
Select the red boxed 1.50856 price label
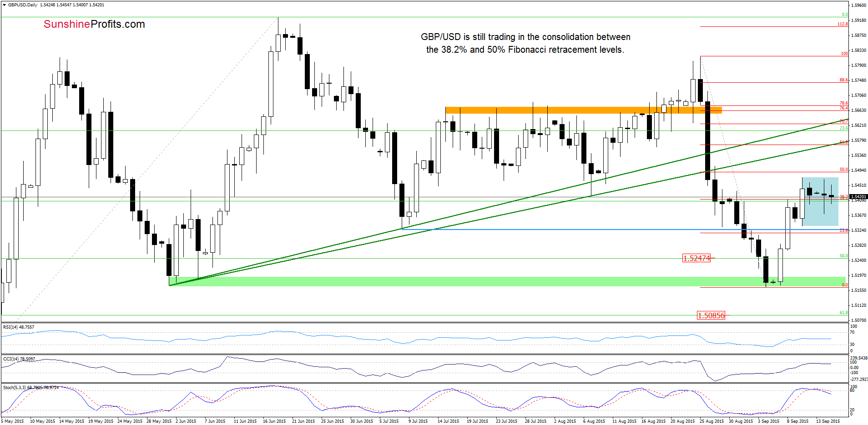coord(711,315)
